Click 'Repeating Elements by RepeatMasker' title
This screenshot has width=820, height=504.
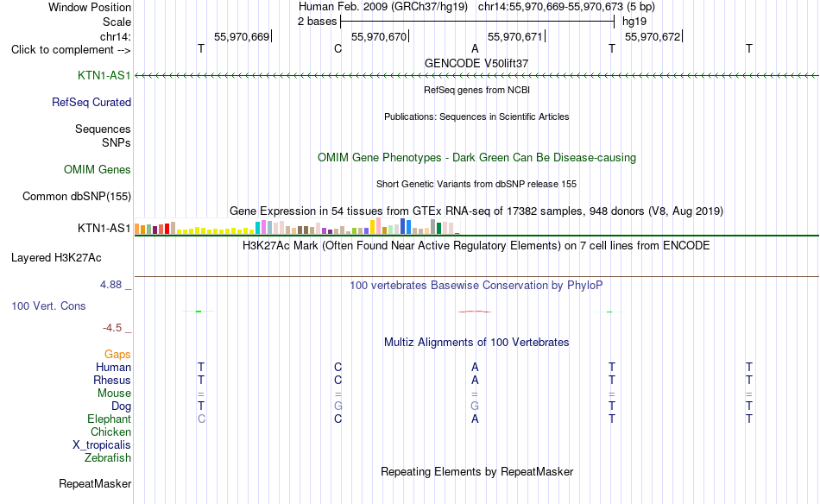[x=476, y=471]
